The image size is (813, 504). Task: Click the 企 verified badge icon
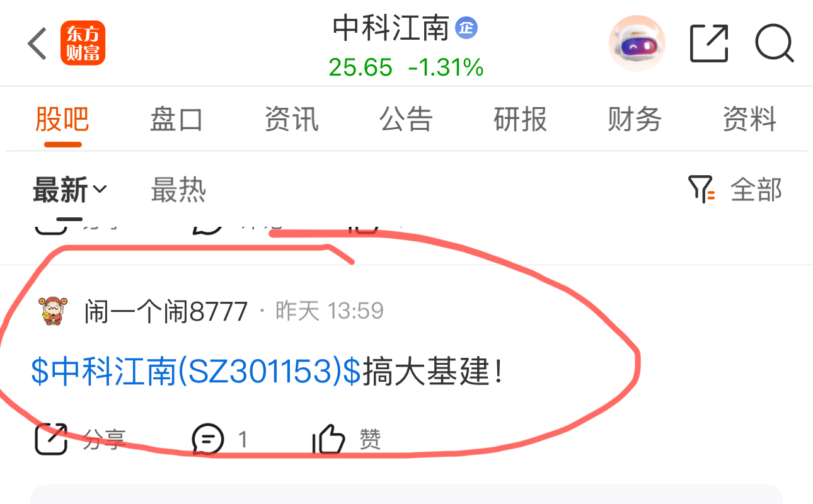click(466, 28)
